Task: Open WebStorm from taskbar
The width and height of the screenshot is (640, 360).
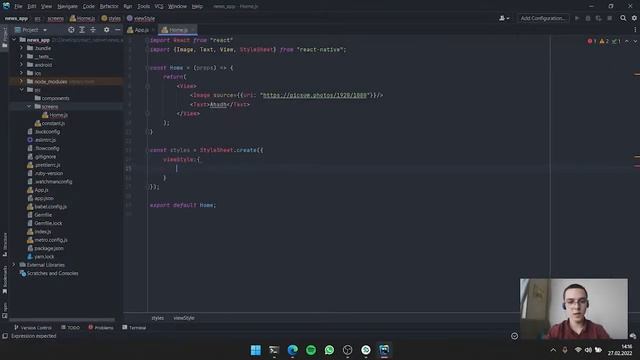Action: [384, 350]
